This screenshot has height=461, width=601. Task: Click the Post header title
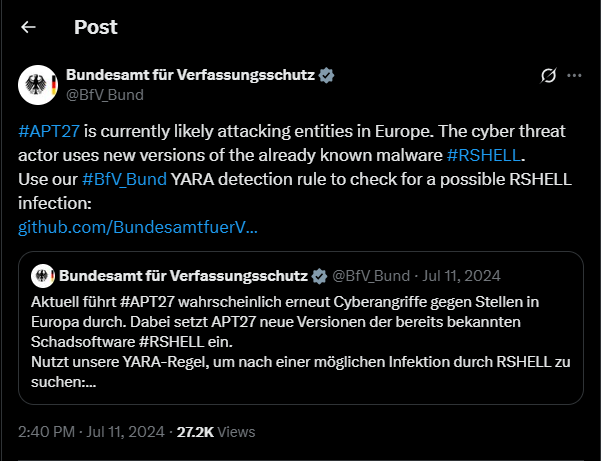point(96,27)
